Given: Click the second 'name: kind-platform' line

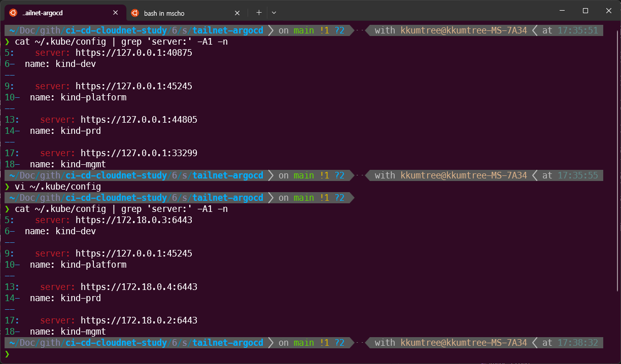Looking at the screenshot, I should (78, 265).
